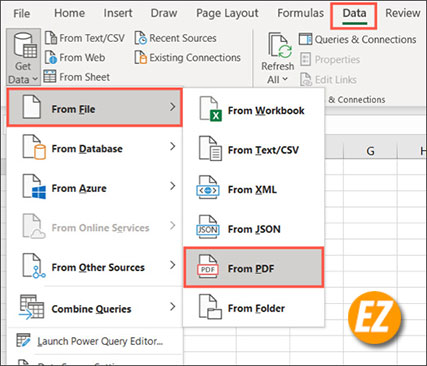Expand the Combine Queries submenu chevron
427x366 pixels.
[x=172, y=307]
